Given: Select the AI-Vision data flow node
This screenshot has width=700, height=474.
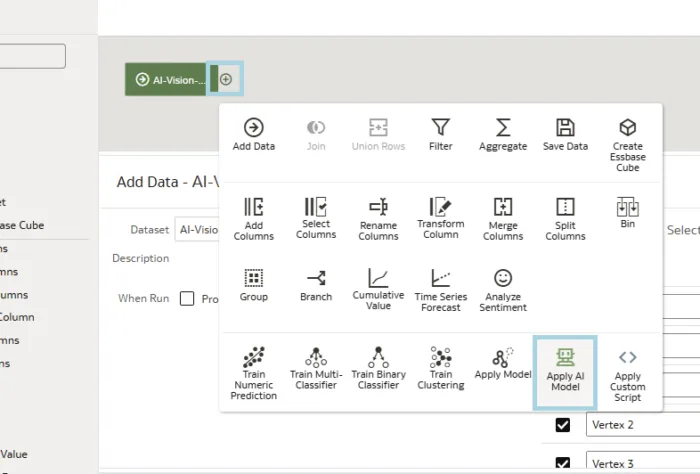Looking at the screenshot, I should 166,79.
